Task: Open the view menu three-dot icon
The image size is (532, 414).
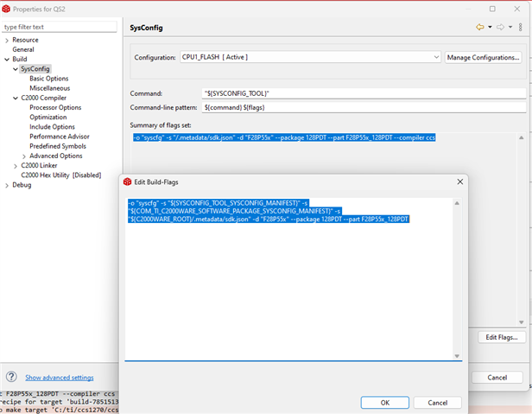Action: click(521, 27)
